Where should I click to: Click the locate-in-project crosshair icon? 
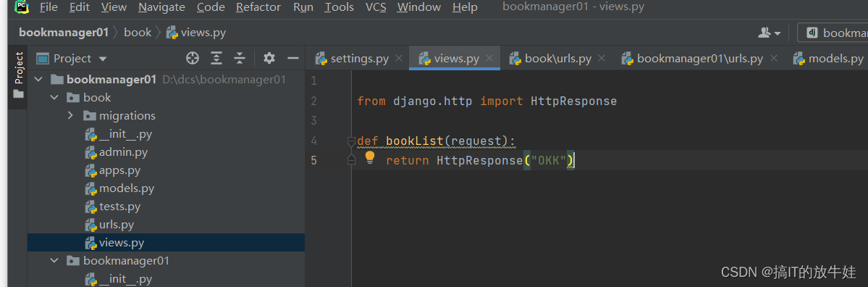click(x=192, y=58)
